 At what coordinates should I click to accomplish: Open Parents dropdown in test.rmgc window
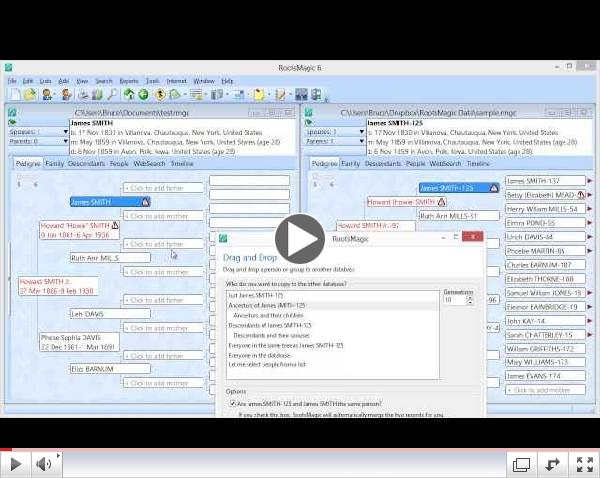click(x=66, y=141)
